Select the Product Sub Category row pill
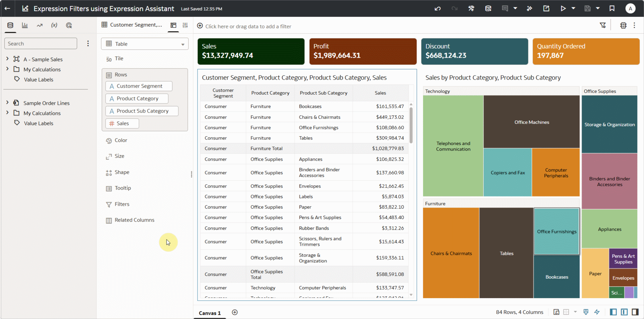This screenshot has width=644, height=319. tap(142, 111)
